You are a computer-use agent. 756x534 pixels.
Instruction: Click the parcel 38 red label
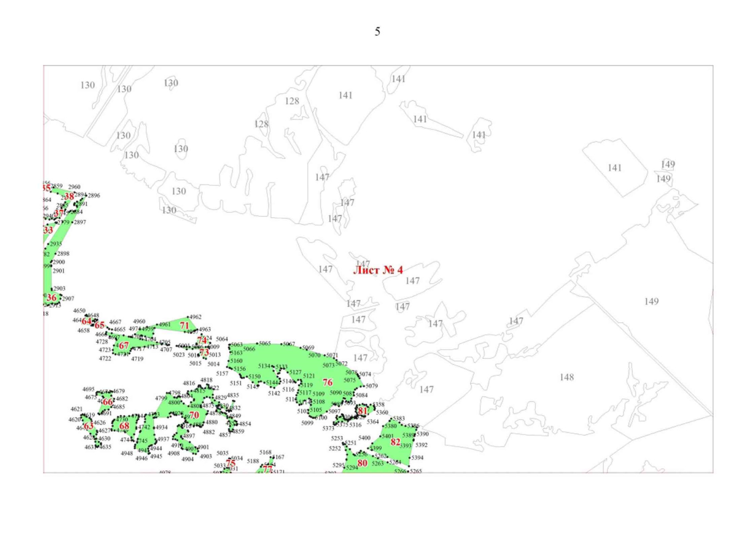click(x=69, y=196)
